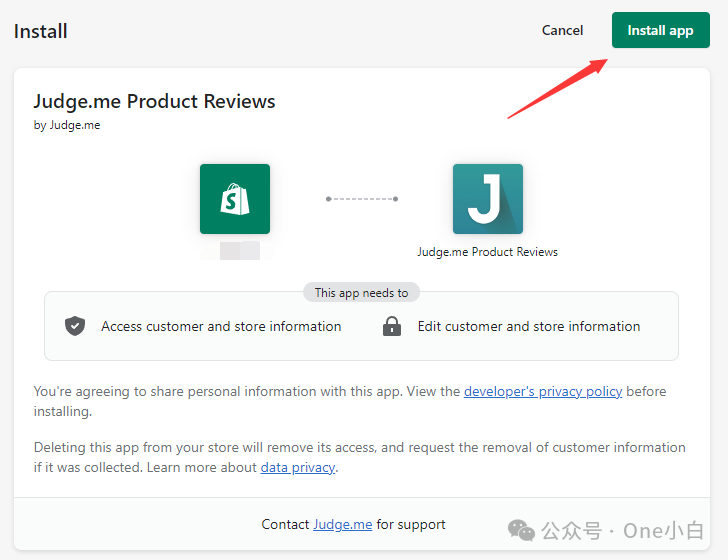The height and width of the screenshot is (560, 728).
Task: Click the dotted connector between app logos
Action: click(362, 199)
